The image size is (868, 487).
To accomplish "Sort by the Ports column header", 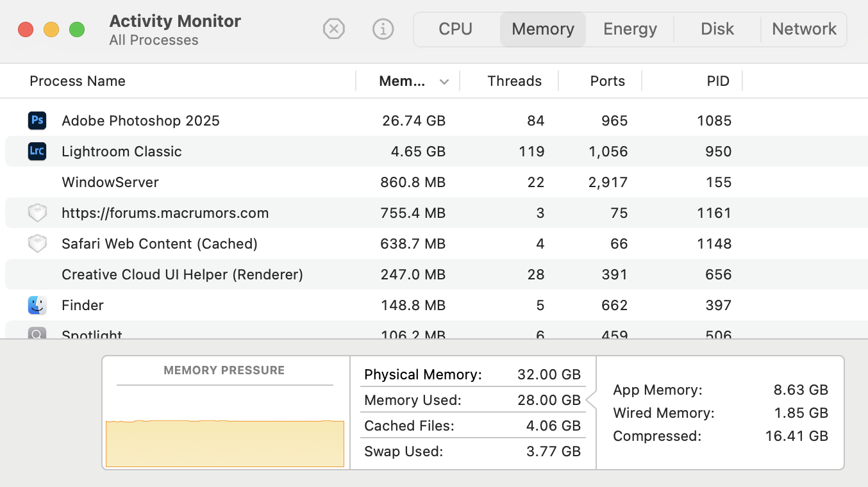I will 607,81.
